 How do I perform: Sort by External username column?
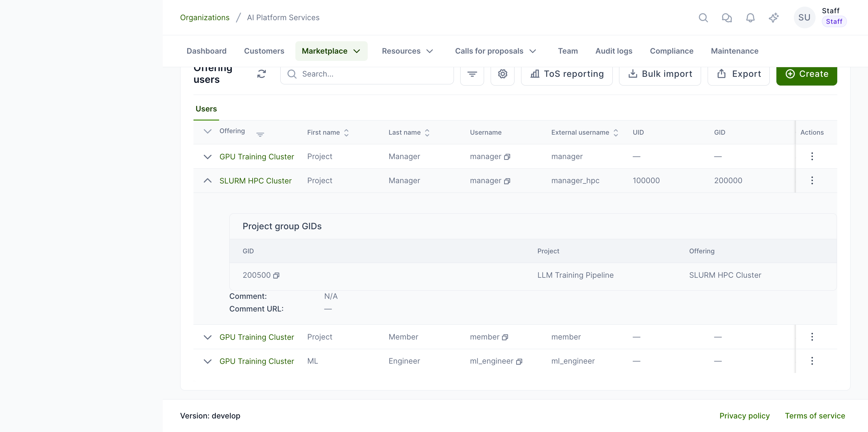click(x=616, y=133)
